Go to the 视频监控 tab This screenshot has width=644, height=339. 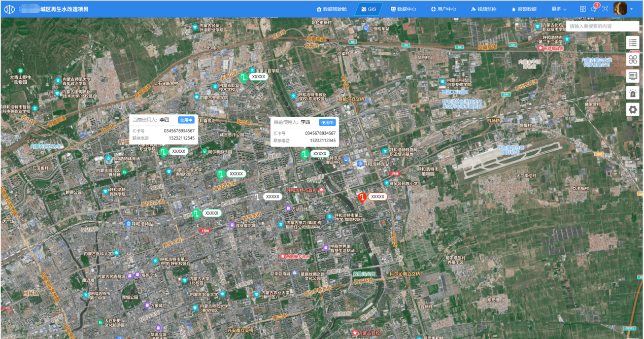pyautogui.click(x=484, y=9)
